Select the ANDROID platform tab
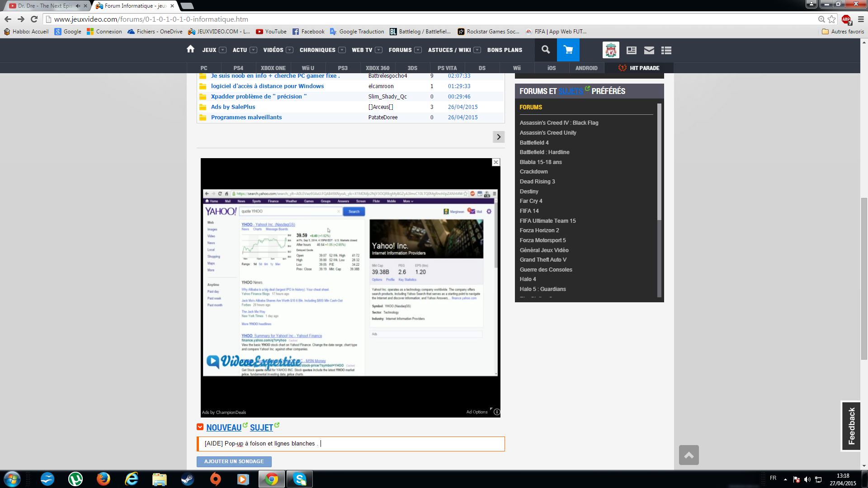 586,68
